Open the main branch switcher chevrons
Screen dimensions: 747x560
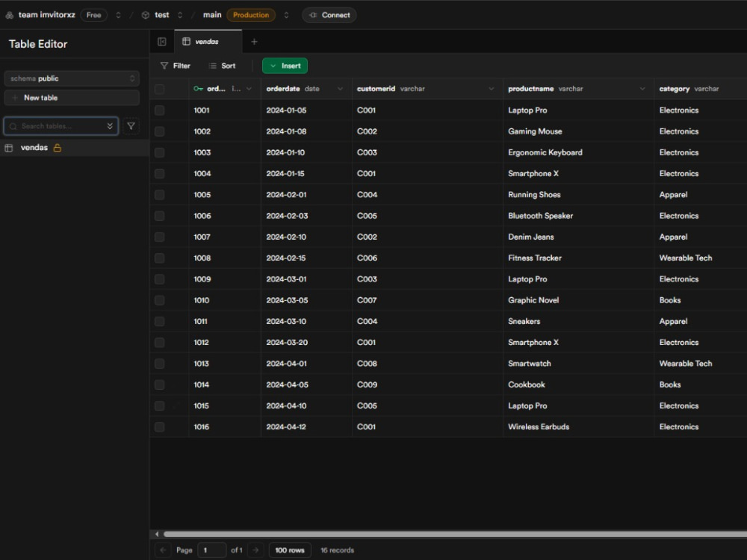(286, 15)
